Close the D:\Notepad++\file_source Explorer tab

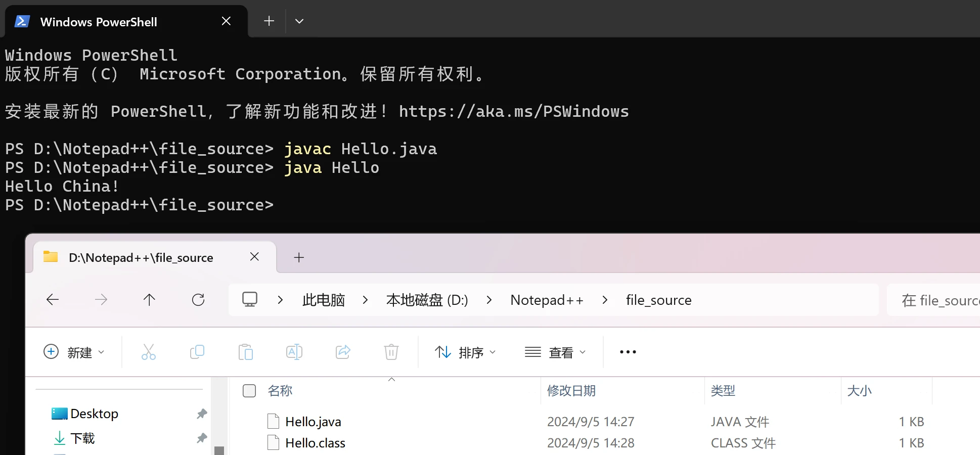click(x=254, y=257)
